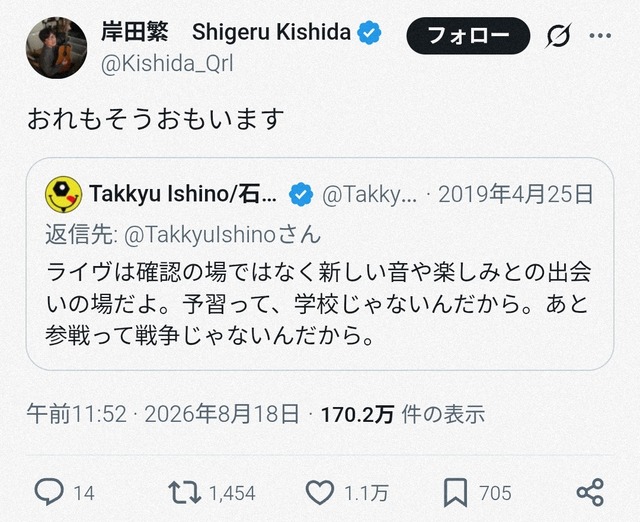
Task: Click the Takkyu Ishino/石… quoted author name
Action: pyautogui.click(x=183, y=193)
